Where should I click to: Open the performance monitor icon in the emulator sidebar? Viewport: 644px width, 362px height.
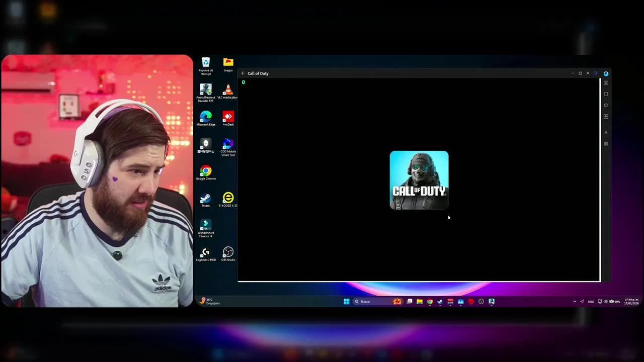click(x=606, y=116)
